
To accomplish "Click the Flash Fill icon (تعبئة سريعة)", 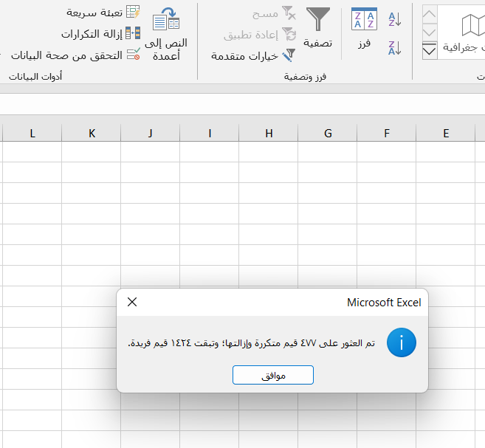I will [133, 12].
